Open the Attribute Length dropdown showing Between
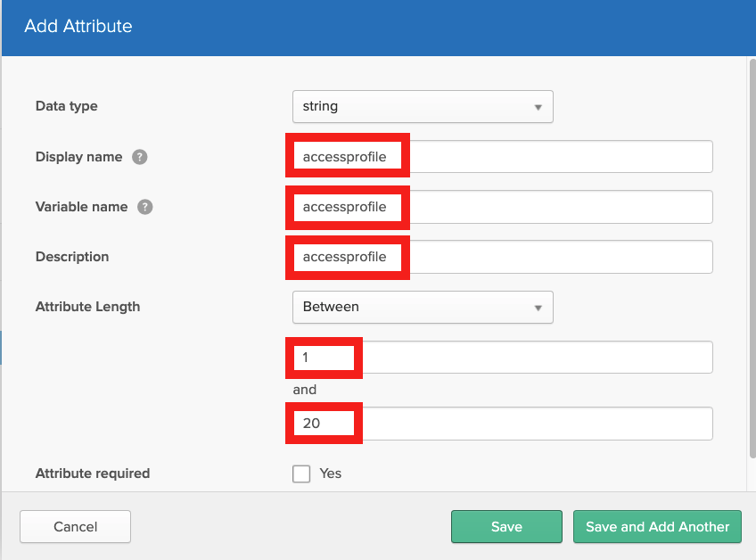 coord(423,307)
